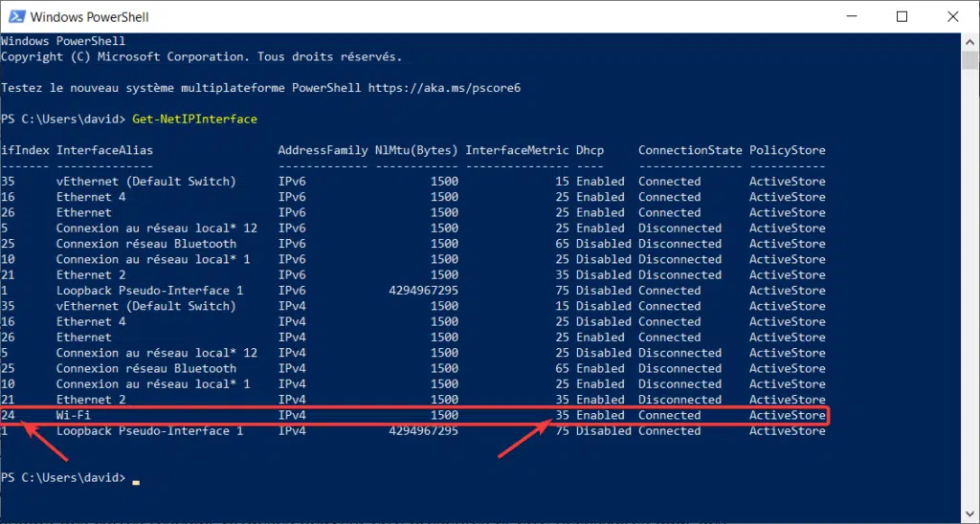Click the vertical scrollbar thumb
Image resolution: width=980 pixels, height=524 pixels.
(969, 60)
